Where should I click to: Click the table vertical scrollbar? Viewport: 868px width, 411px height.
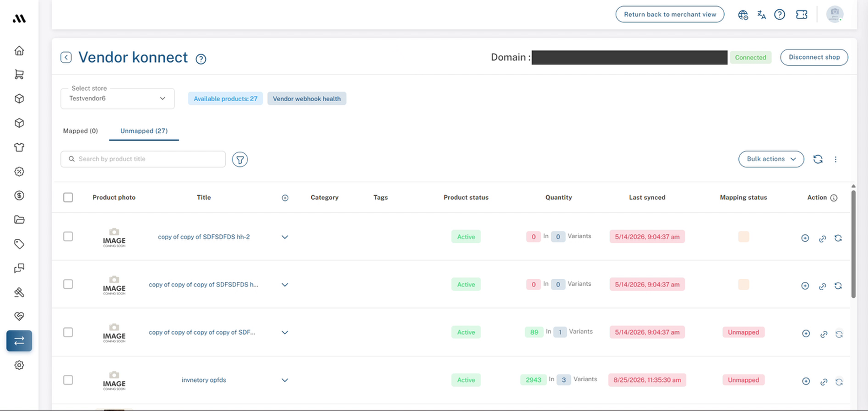853,244
